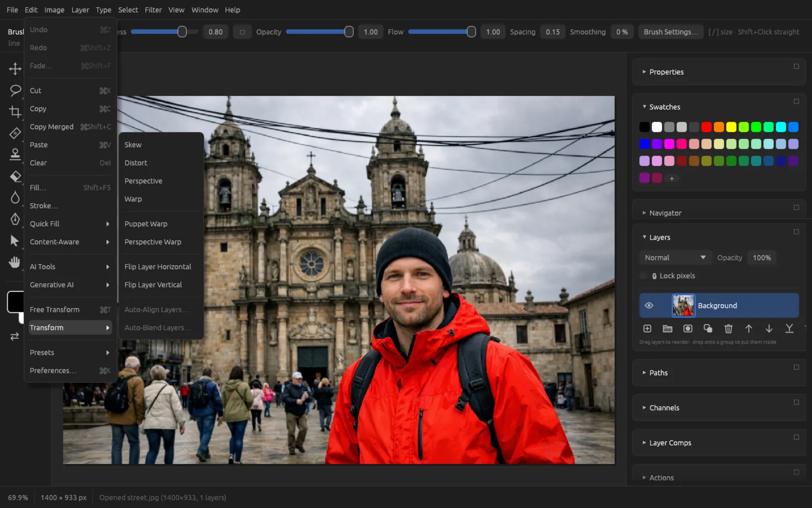The image size is (812, 508).
Task: Select the Lasso tool
Action: tap(15, 90)
